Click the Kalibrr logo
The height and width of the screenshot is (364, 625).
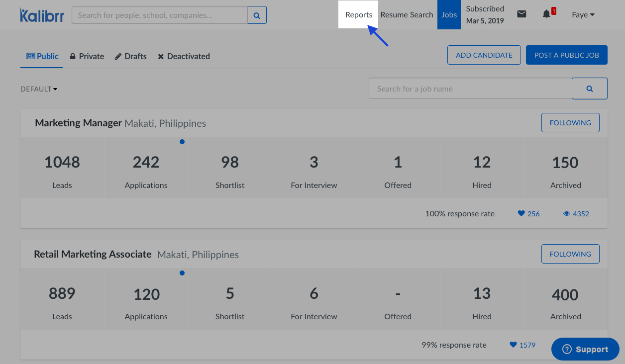pos(41,15)
